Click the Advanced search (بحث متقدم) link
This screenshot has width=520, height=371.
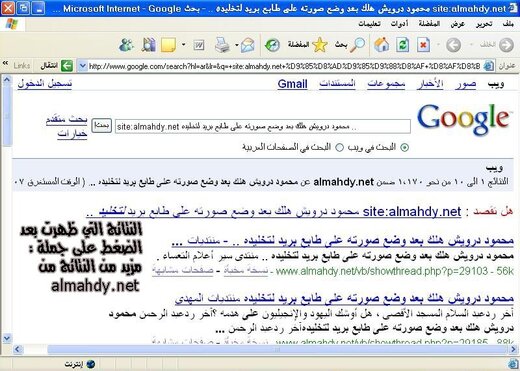point(66,120)
